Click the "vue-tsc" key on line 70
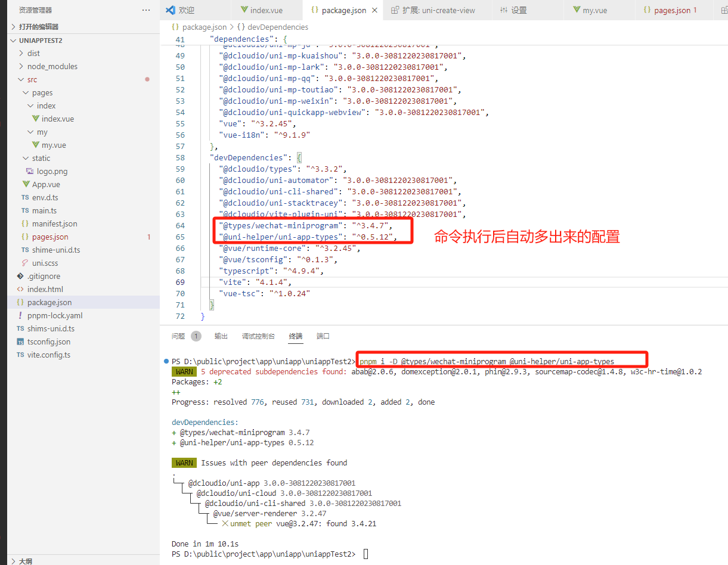728x565 pixels. [238, 293]
